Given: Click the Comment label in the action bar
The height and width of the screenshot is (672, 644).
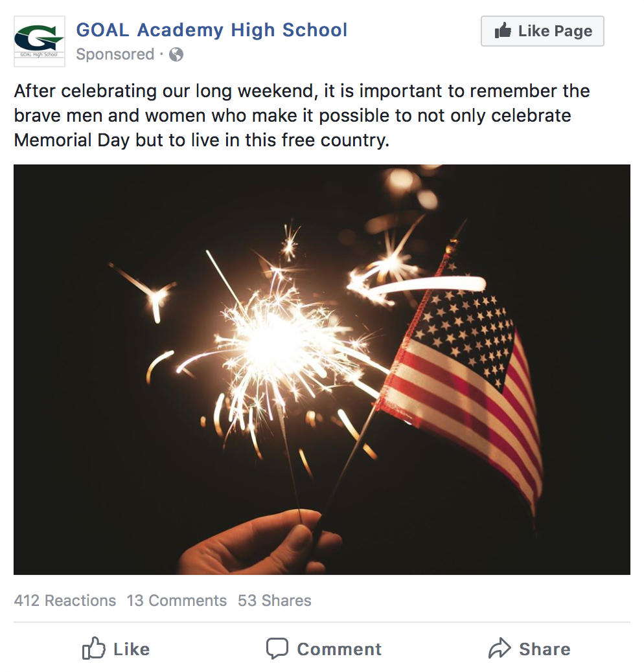Looking at the screenshot, I should 339,649.
